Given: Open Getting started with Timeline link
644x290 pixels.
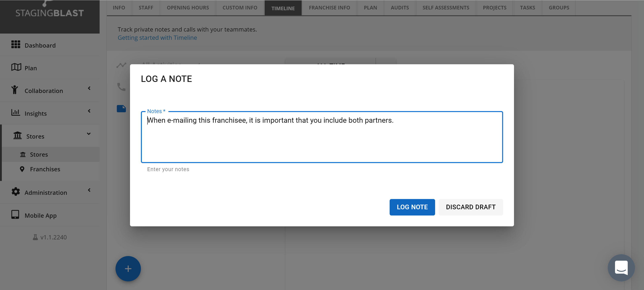Looking at the screenshot, I should pyautogui.click(x=157, y=38).
